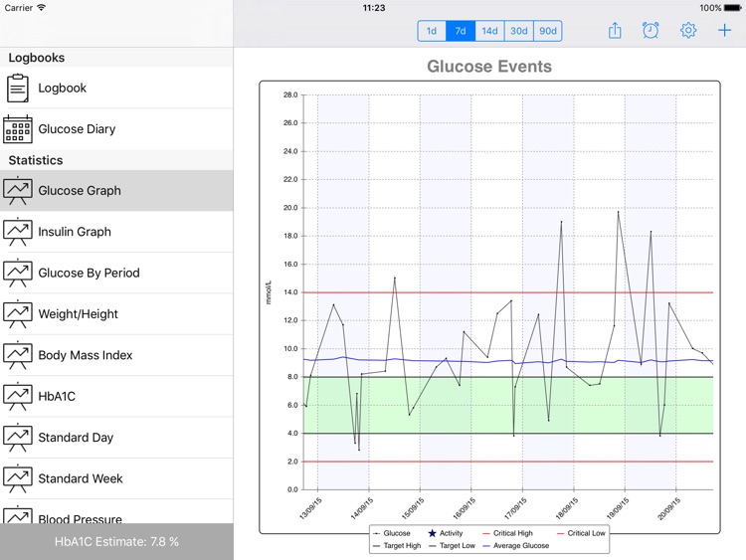Change the range to 30d
The width and height of the screenshot is (746, 560).
pos(519,31)
